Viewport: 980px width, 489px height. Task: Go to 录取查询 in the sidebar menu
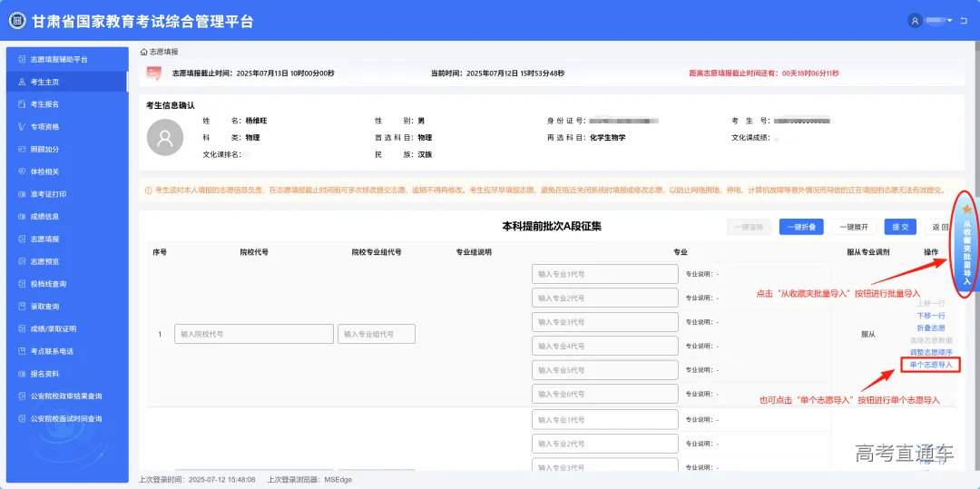[44, 307]
